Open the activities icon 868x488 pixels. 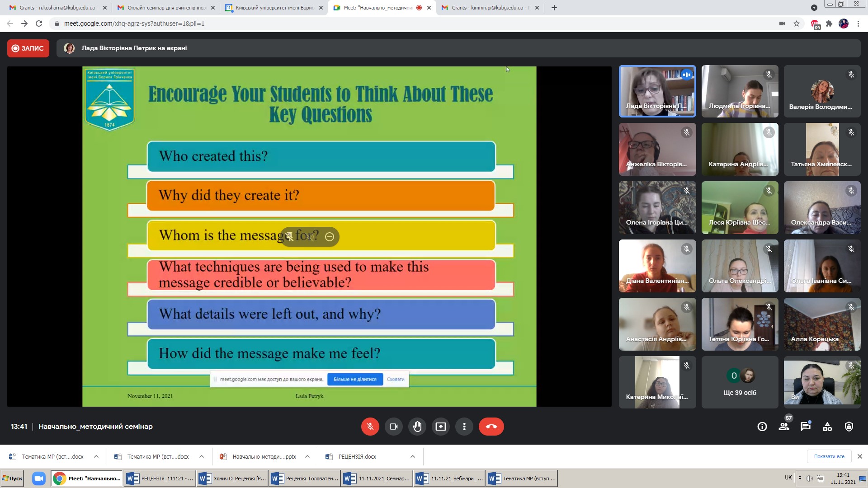tap(827, 427)
